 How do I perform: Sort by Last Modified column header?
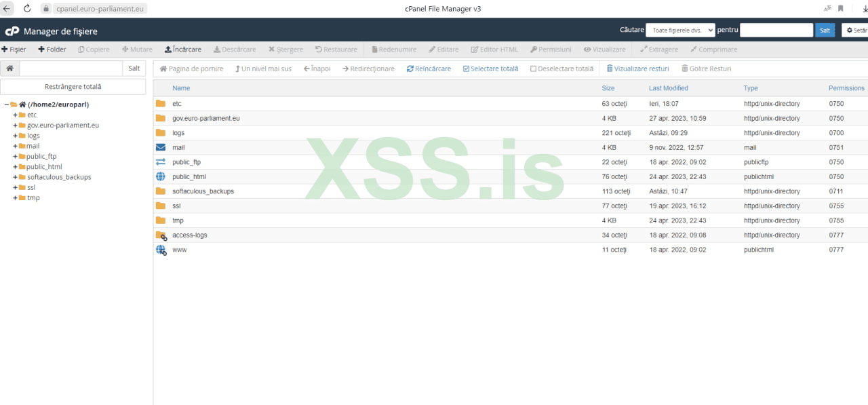tap(669, 88)
